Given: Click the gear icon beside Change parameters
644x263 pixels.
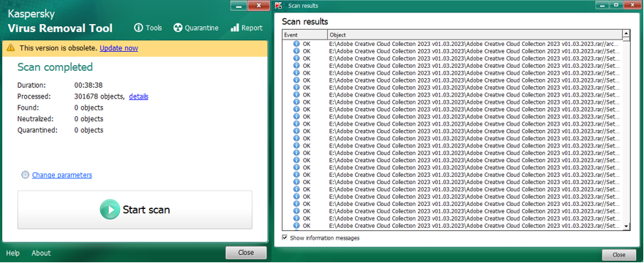Looking at the screenshot, I should click(25, 175).
